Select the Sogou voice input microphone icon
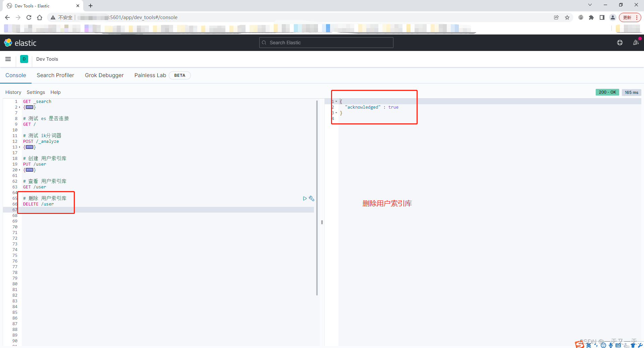Screen dimensions: 644x348 click(x=611, y=345)
